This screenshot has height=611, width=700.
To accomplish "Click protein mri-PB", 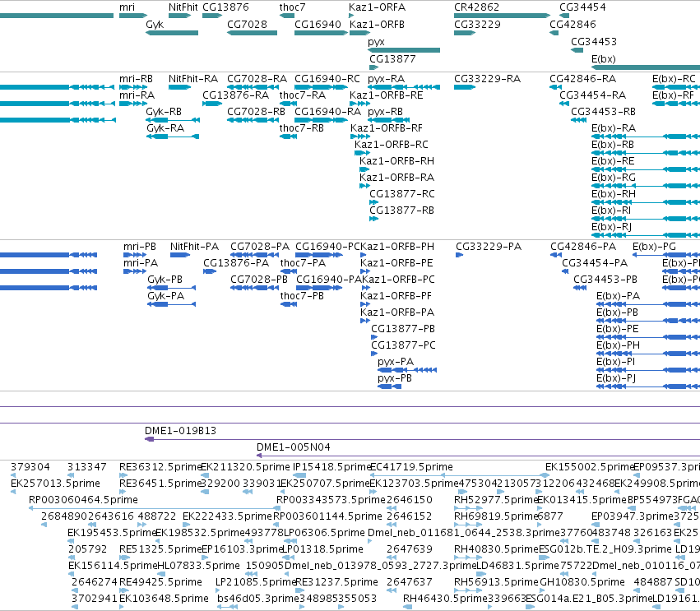I will pyautogui.click(x=139, y=247).
